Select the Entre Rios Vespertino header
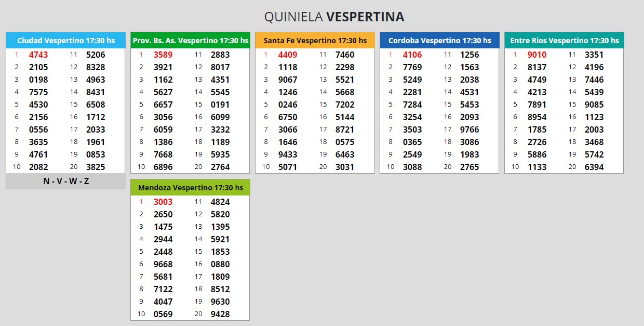This screenshot has height=326, width=644. pyautogui.click(x=564, y=40)
